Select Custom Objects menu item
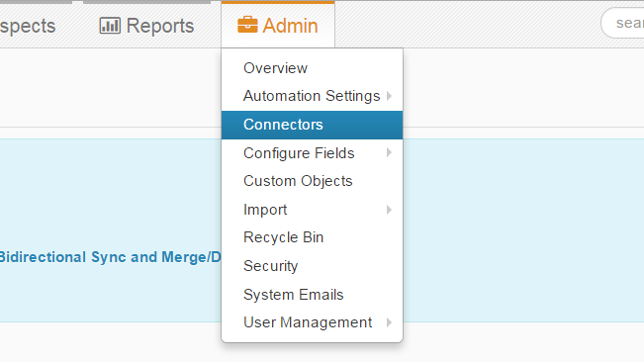 tap(312, 181)
